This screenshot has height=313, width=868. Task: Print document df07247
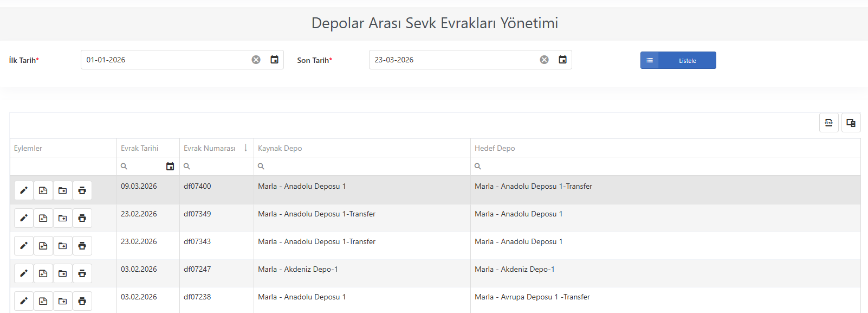82,273
